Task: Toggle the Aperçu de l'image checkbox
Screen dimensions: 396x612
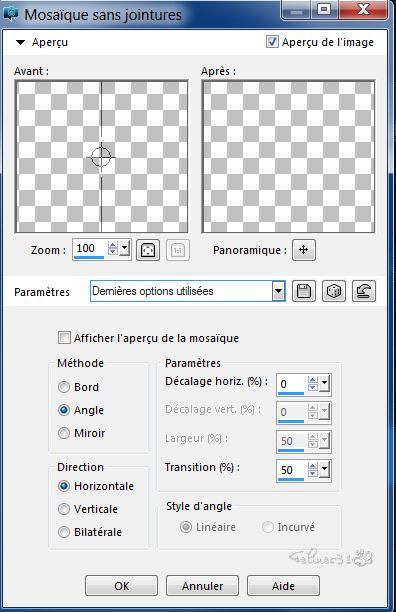Action: tap(272, 42)
